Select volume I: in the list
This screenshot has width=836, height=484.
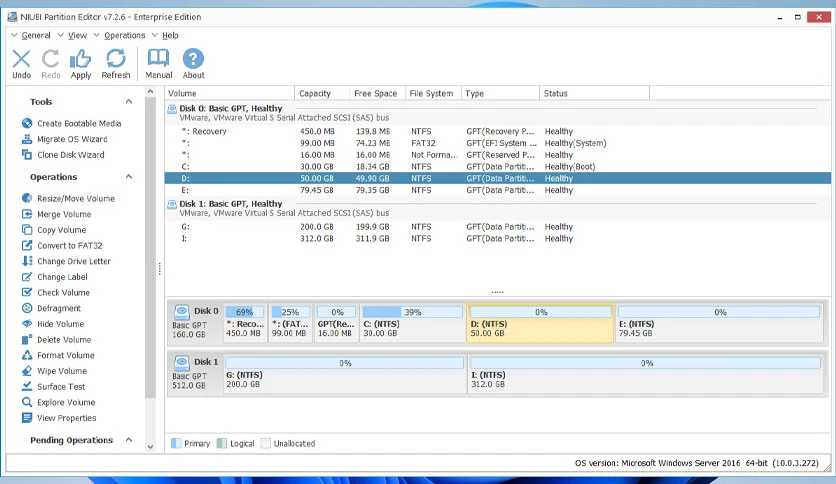[x=497, y=238]
